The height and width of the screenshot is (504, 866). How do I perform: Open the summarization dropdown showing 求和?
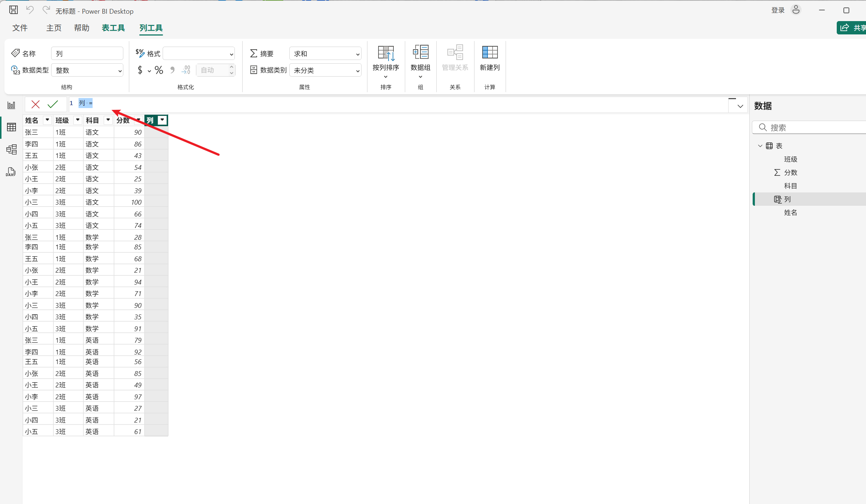[x=325, y=54]
